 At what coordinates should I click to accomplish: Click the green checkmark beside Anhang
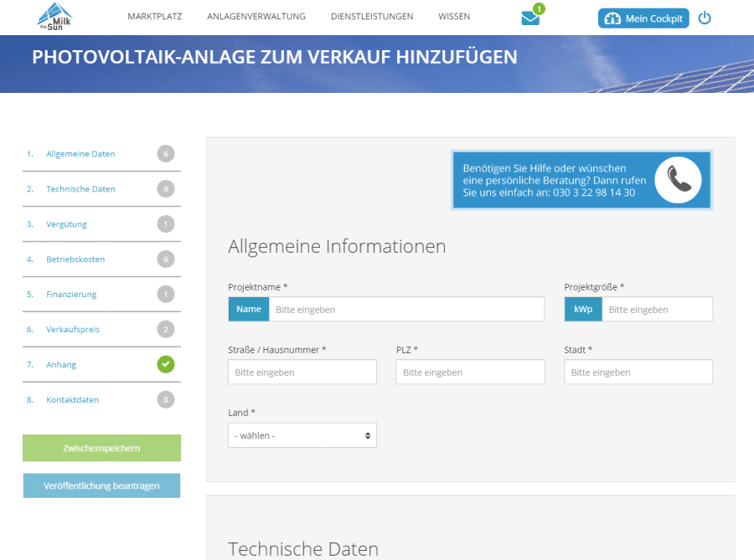tap(166, 364)
